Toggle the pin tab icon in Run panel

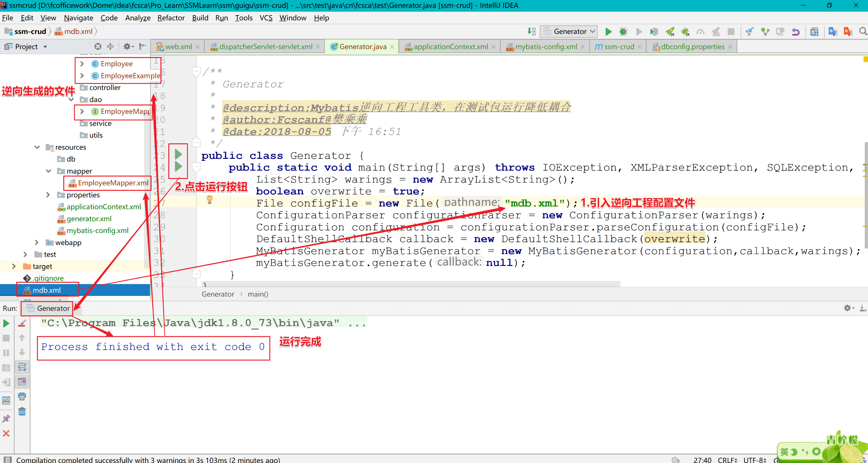coord(6,419)
